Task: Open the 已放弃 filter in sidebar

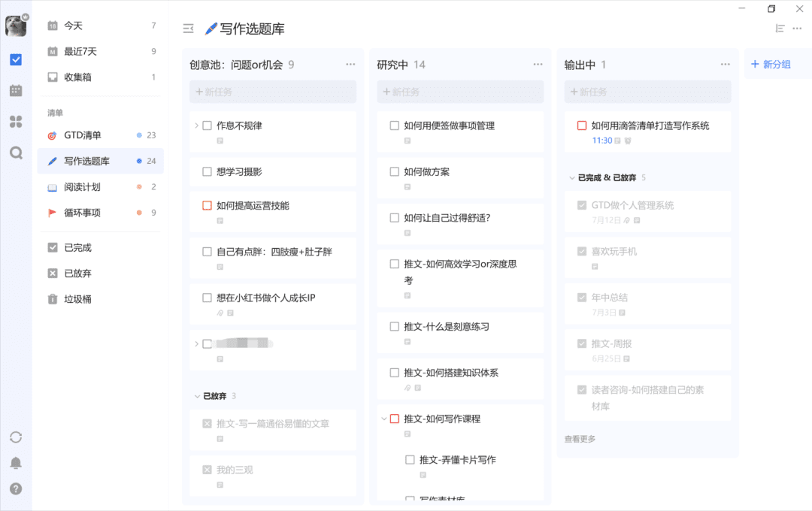Action: (x=101, y=274)
